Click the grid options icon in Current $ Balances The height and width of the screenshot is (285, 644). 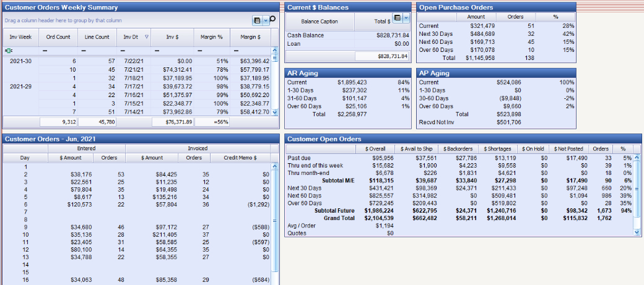[398, 18]
